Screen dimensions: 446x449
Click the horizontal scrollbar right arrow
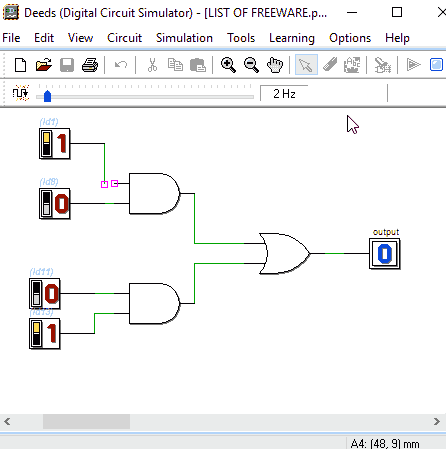point(437,421)
